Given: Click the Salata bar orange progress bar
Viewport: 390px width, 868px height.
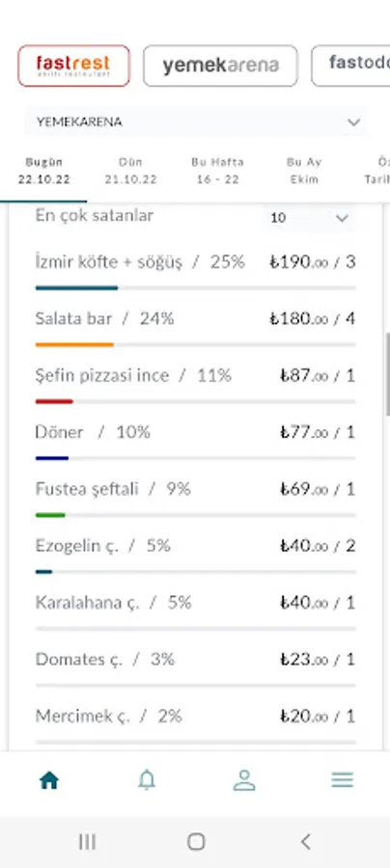Looking at the screenshot, I should (x=74, y=345).
